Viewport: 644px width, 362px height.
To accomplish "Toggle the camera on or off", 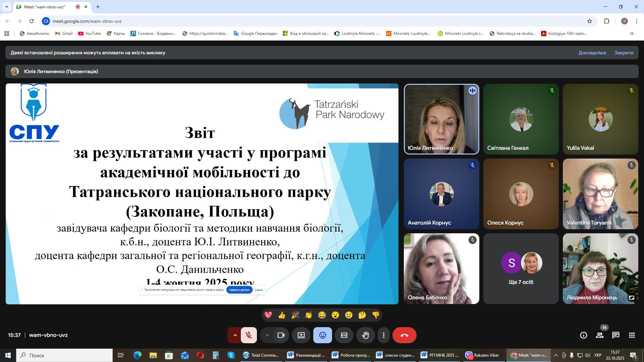I will coord(281,336).
